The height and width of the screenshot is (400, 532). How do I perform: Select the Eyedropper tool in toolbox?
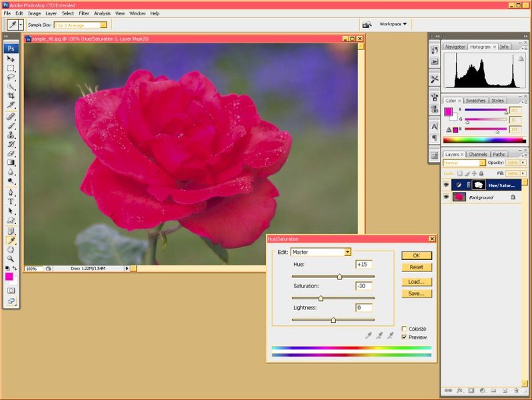point(11,241)
